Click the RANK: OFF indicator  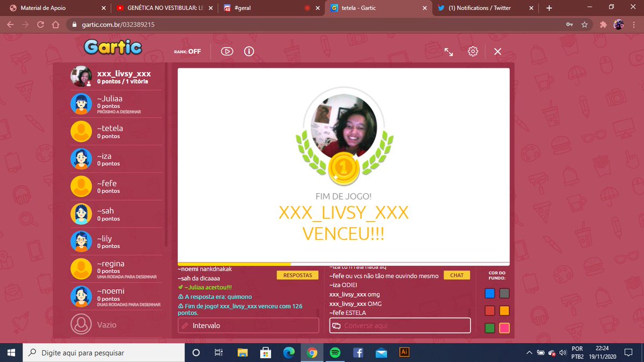(187, 51)
